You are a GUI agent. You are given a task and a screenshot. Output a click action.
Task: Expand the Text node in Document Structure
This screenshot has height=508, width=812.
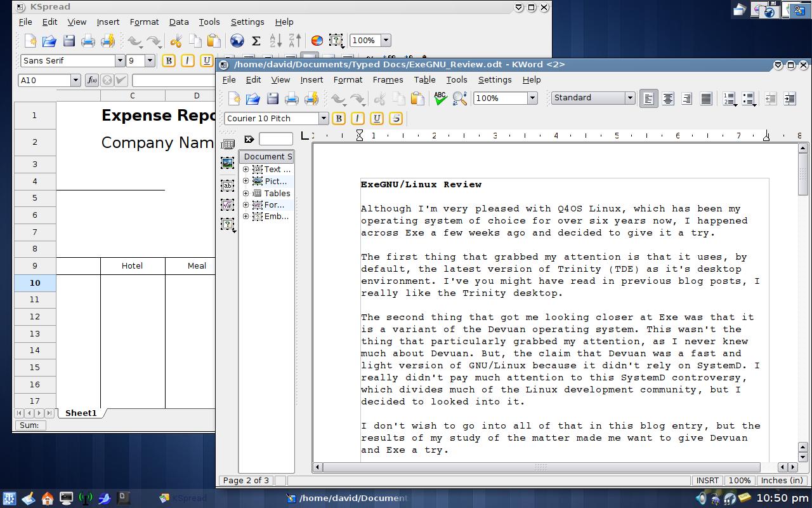point(246,170)
